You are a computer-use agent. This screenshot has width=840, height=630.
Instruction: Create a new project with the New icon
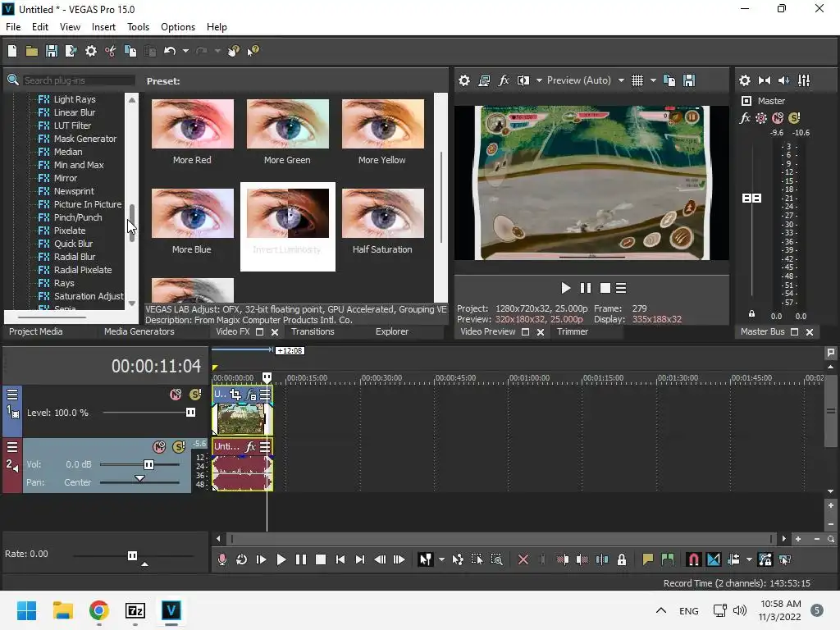click(12, 51)
